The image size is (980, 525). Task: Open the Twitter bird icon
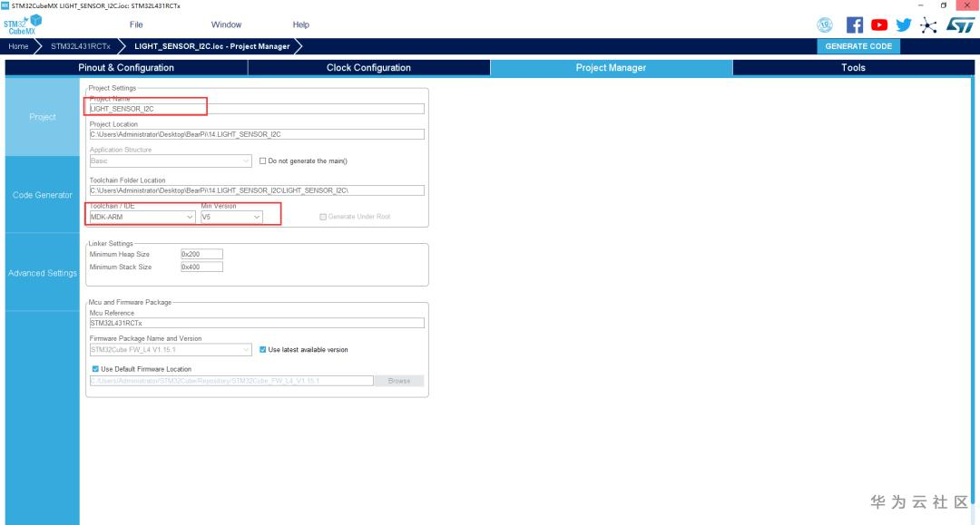coord(904,25)
